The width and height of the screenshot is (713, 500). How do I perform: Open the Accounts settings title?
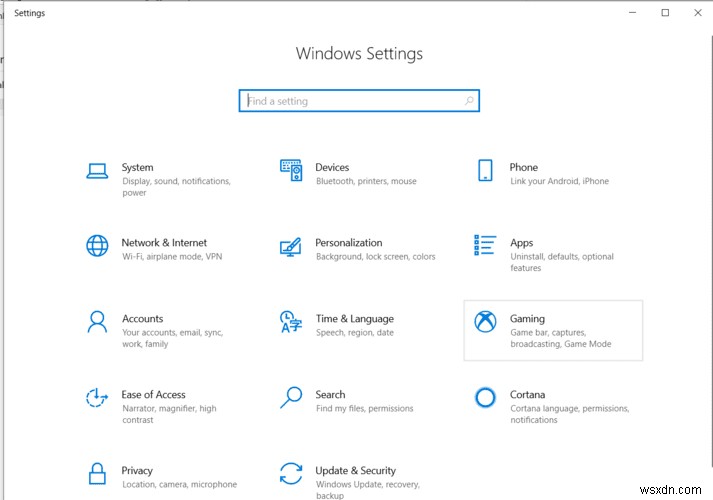point(143,319)
